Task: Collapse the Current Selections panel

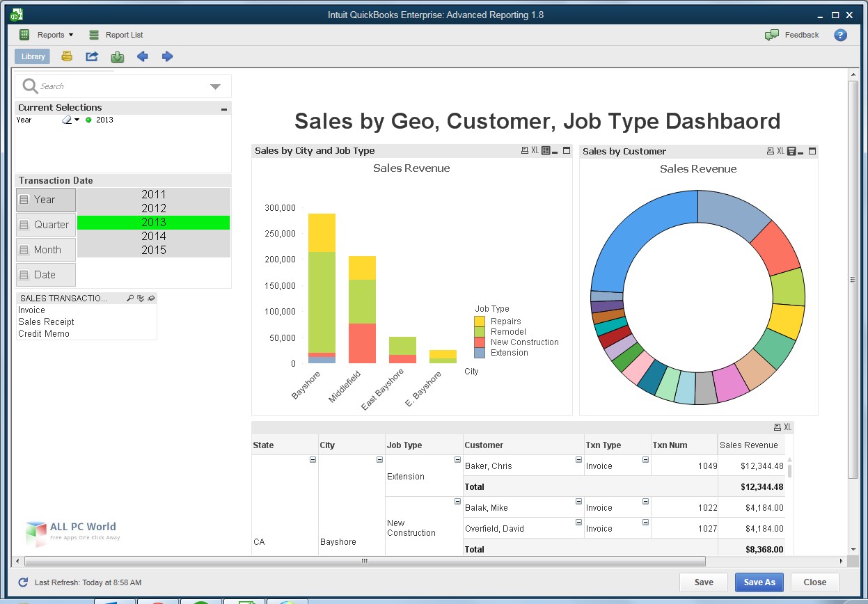Action: [223, 108]
